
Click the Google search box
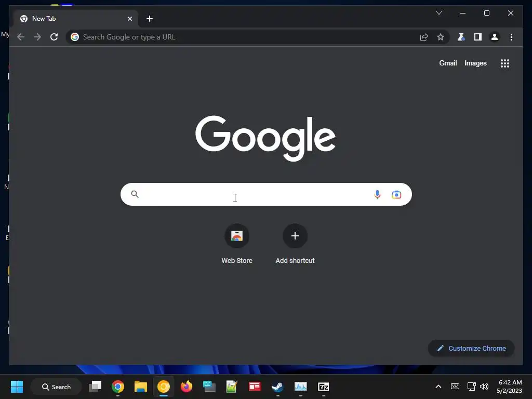(x=266, y=194)
